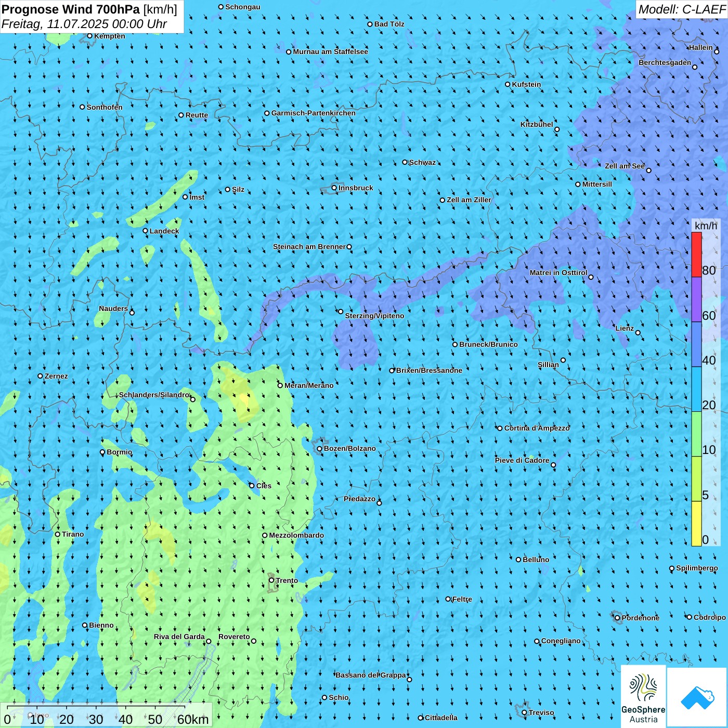Click the Bozen/Bolzano city marker

click(320, 448)
